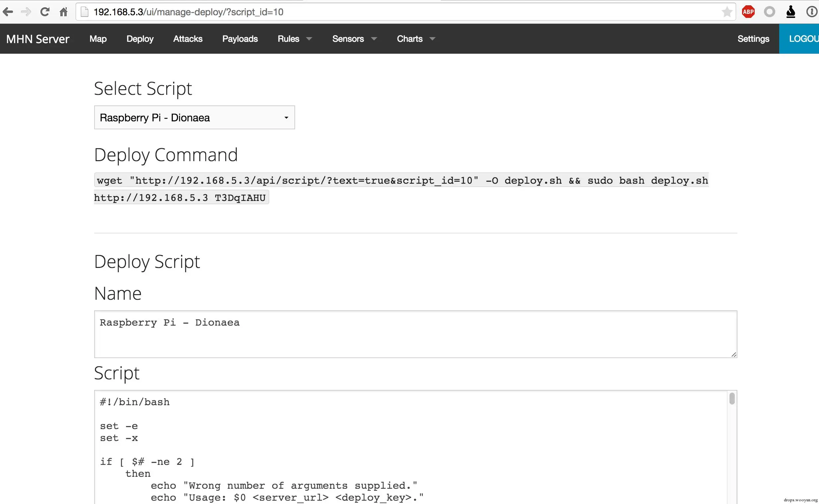Expand the Sensors menu dropdown

pyautogui.click(x=354, y=39)
